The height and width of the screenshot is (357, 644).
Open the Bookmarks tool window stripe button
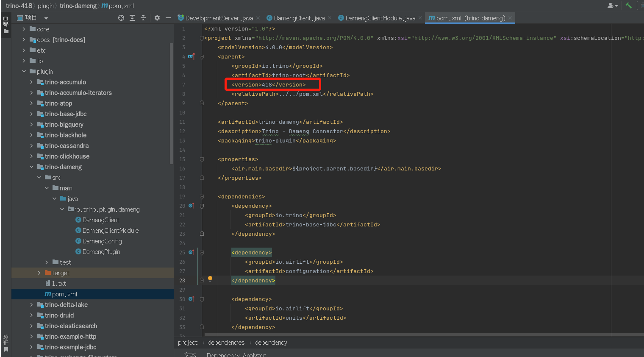coord(6,343)
